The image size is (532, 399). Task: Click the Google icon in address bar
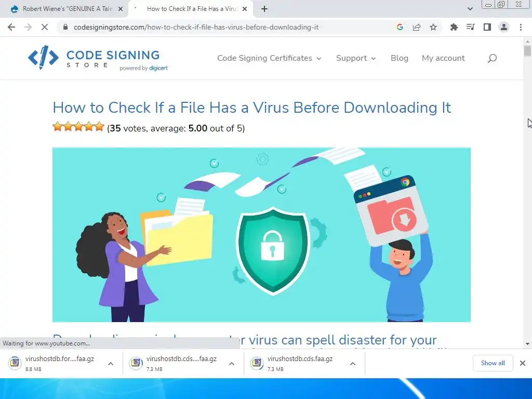click(400, 27)
